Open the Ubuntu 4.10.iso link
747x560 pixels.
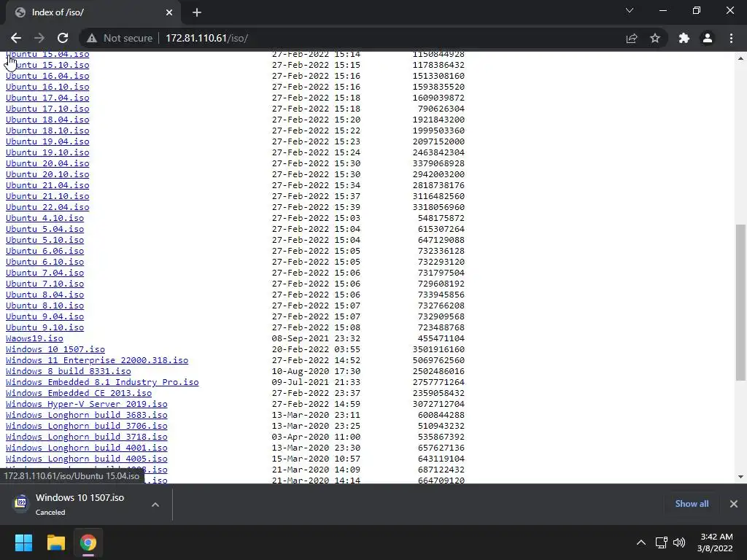point(44,218)
